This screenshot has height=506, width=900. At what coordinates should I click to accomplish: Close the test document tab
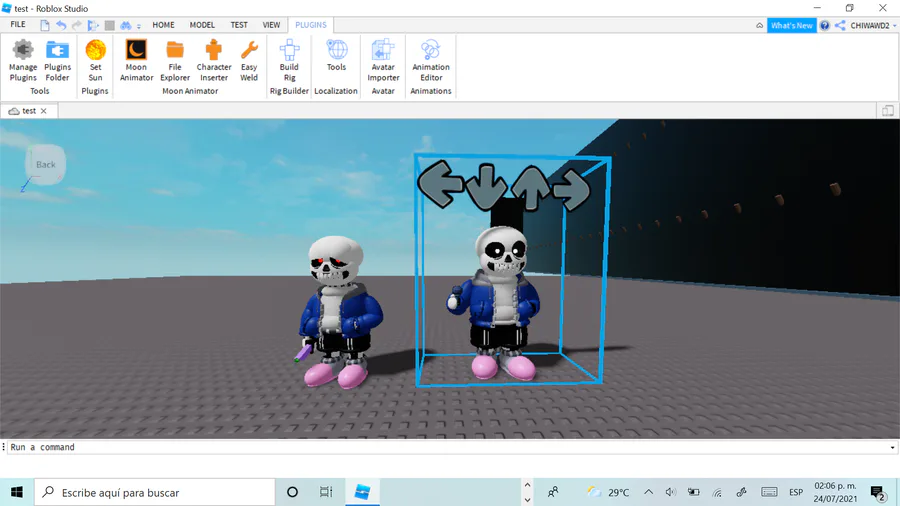44,111
